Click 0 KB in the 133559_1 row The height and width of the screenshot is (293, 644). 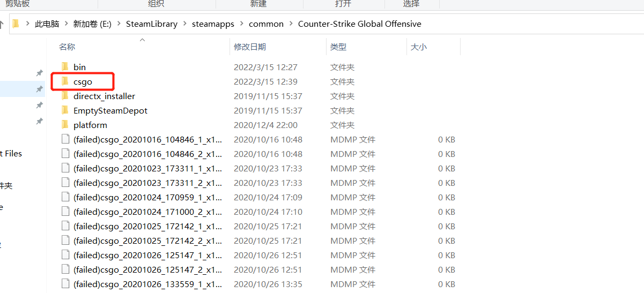[x=447, y=284]
